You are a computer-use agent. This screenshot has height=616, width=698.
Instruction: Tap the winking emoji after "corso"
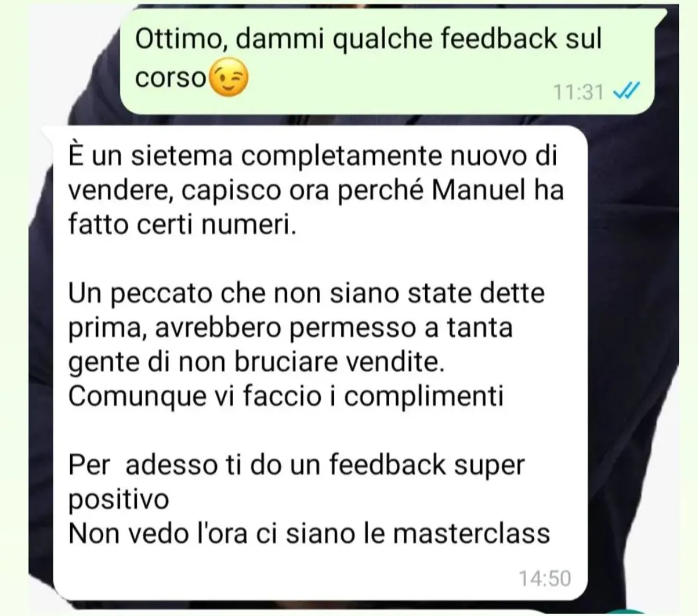(228, 77)
